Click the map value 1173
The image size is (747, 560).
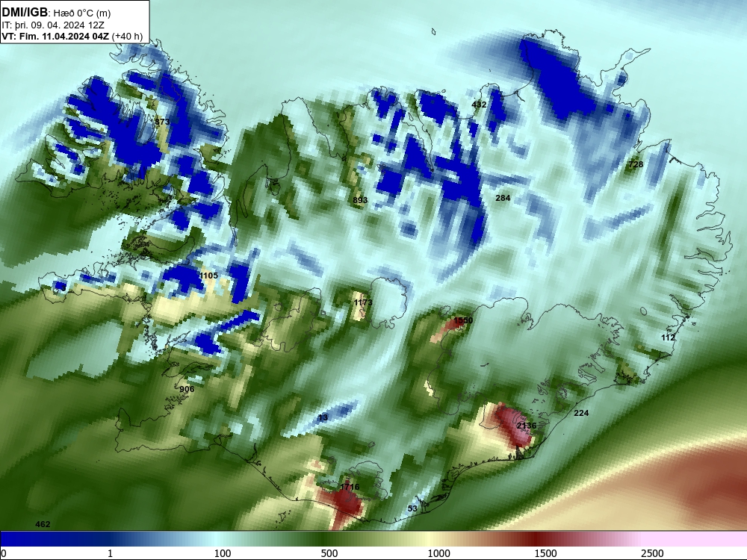(363, 302)
